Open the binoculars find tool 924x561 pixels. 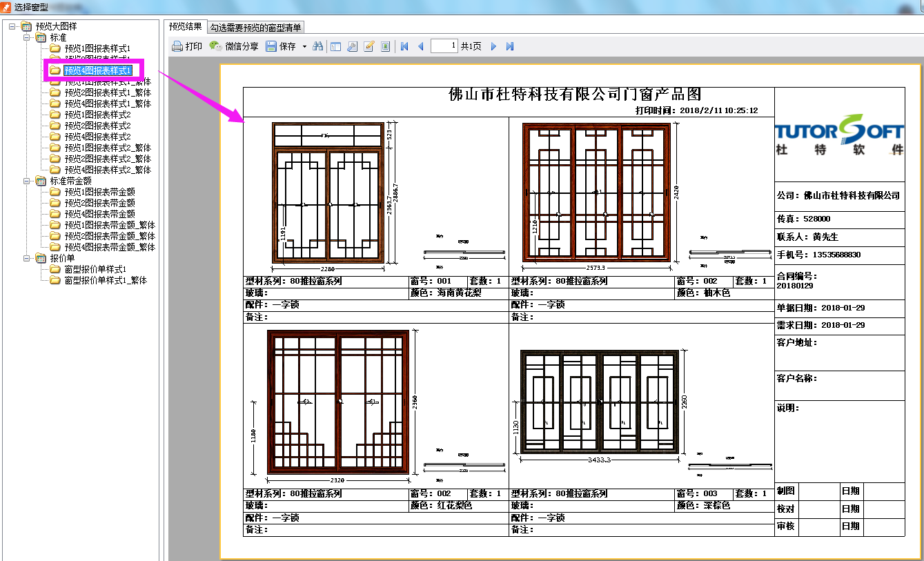(x=318, y=46)
